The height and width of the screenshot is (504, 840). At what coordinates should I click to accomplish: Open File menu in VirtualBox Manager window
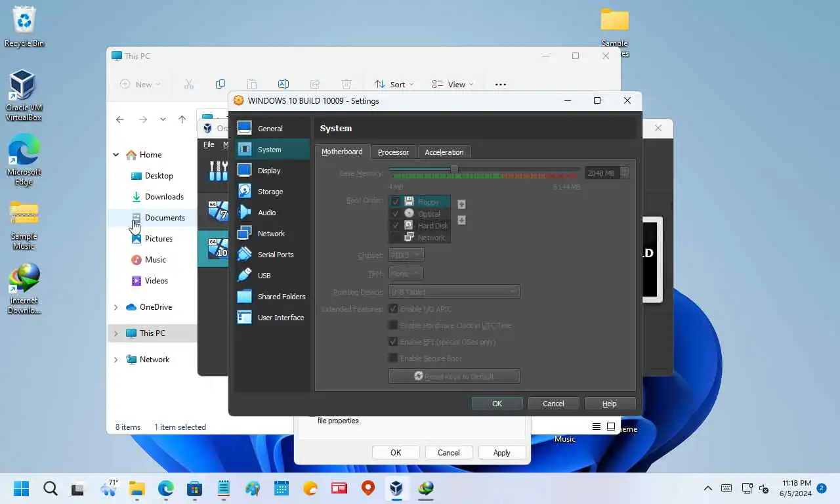pyautogui.click(x=209, y=144)
